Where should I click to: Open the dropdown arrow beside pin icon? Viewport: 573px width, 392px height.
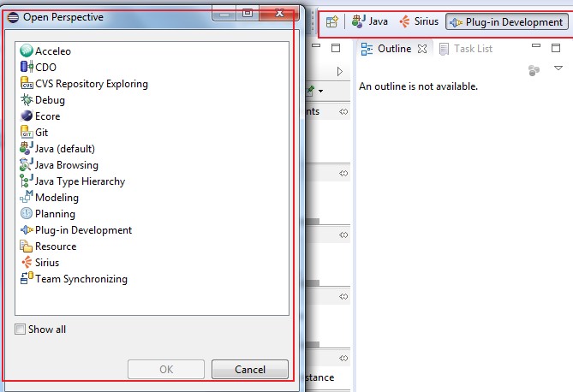click(x=320, y=91)
